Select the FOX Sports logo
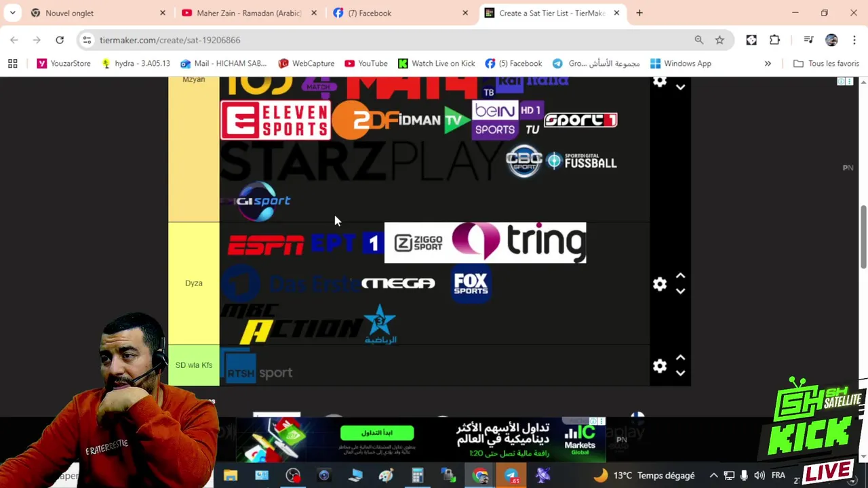The height and width of the screenshot is (488, 868). coord(471,283)
